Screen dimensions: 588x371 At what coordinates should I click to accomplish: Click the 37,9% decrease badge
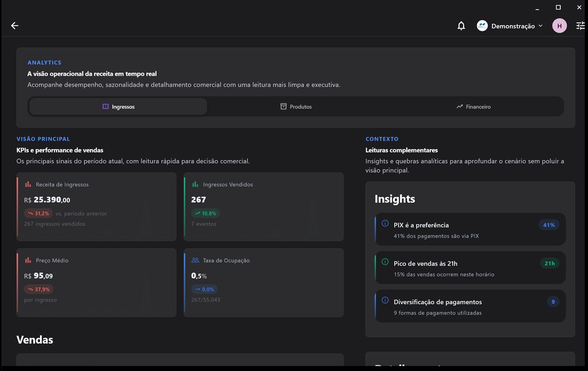(x=38, y=289)
